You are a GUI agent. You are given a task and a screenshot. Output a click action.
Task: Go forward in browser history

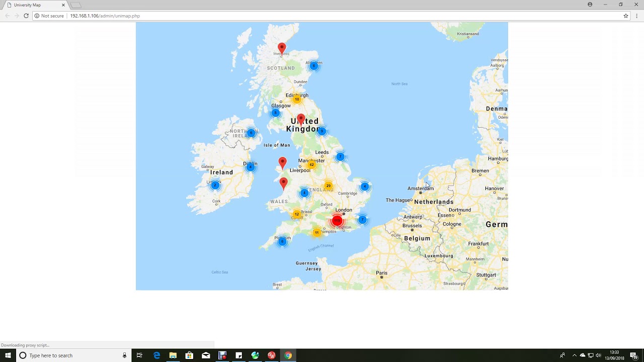click(x=17, y=16)
